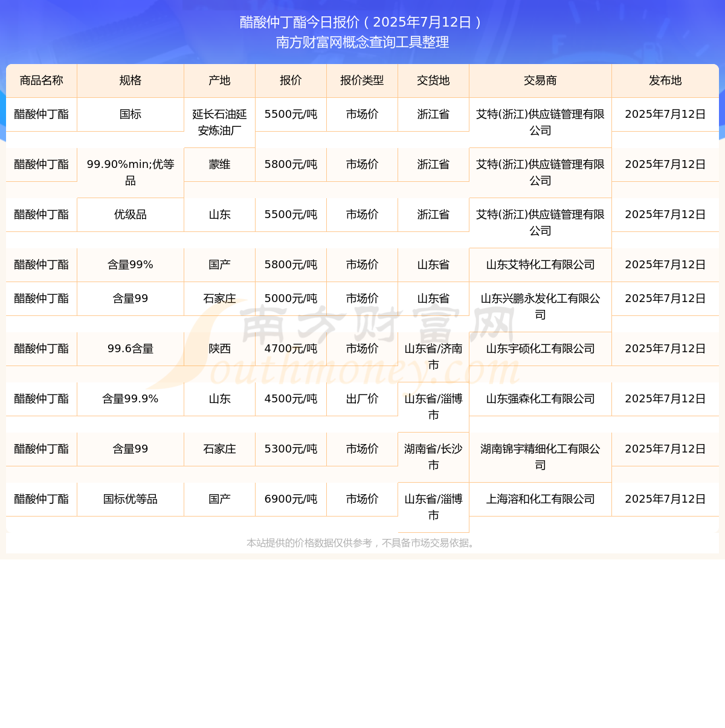Click the 5000元/吨 price cell
This screenshot has width=725, height=728.
pos(291,298)
